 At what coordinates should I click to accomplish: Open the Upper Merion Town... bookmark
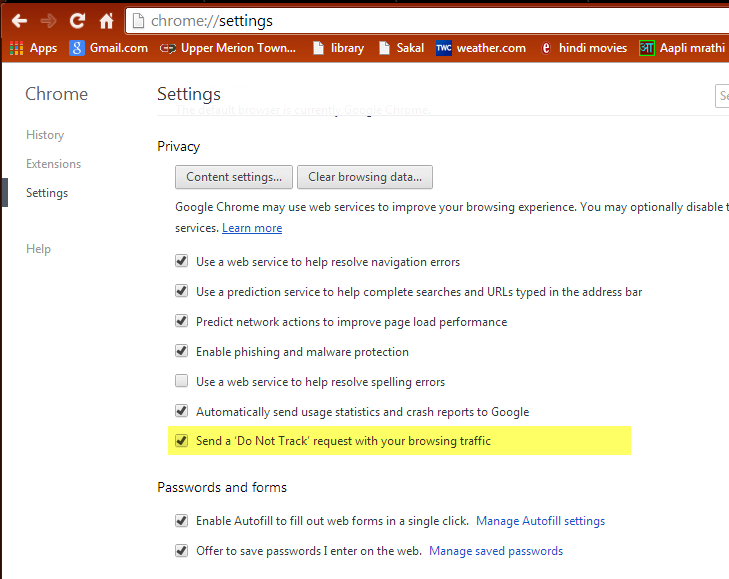pyautogui.click(x=228, y=48)
